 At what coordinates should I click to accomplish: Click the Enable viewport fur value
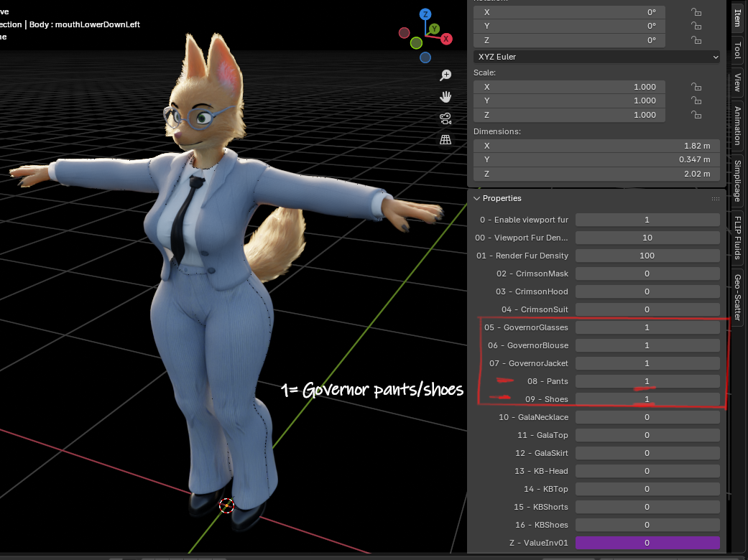tap(647, 220)
